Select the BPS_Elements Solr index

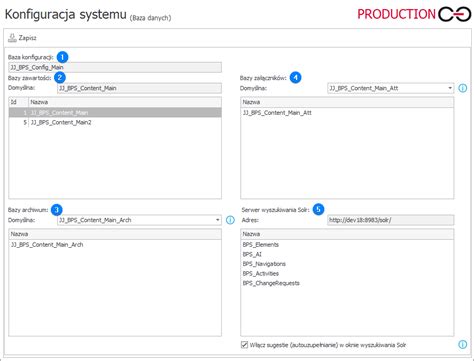click(x=347, y=245)
